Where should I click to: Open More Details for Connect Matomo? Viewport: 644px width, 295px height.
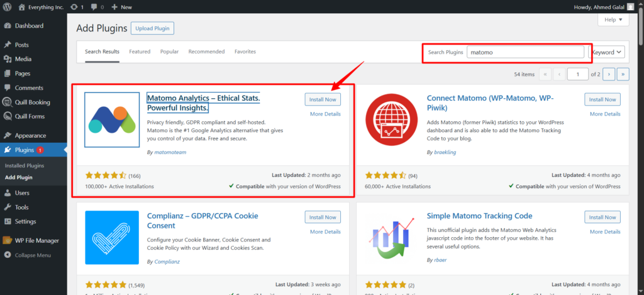pyautogui.click(x=604, y=114)
